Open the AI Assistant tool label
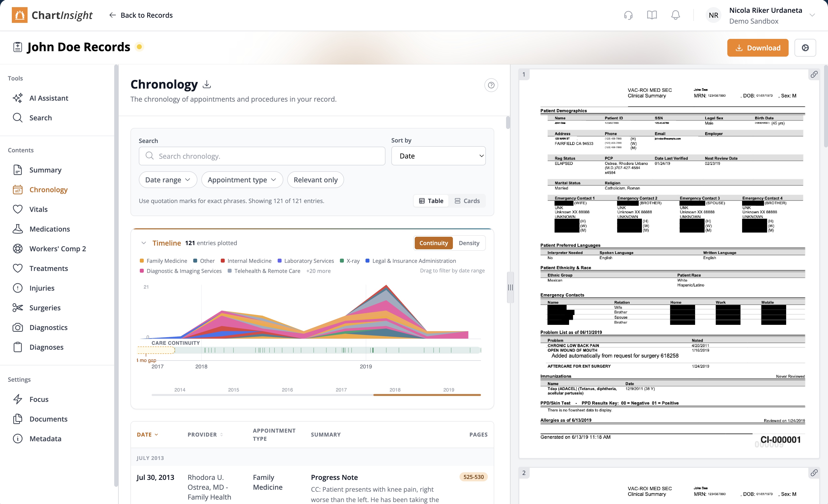Viewport: 828px width, 504px height. tap(49, 98)
